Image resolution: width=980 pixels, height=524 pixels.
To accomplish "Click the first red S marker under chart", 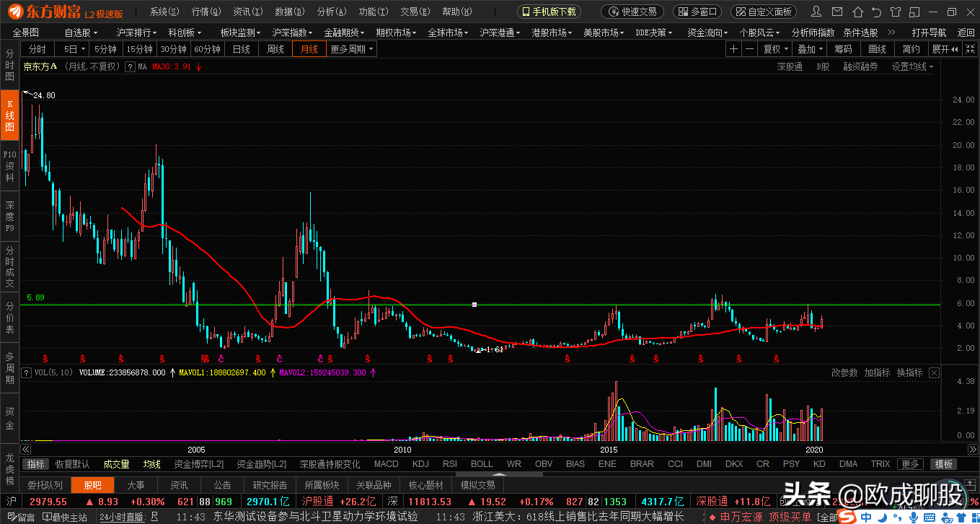I will coord(45,358).
